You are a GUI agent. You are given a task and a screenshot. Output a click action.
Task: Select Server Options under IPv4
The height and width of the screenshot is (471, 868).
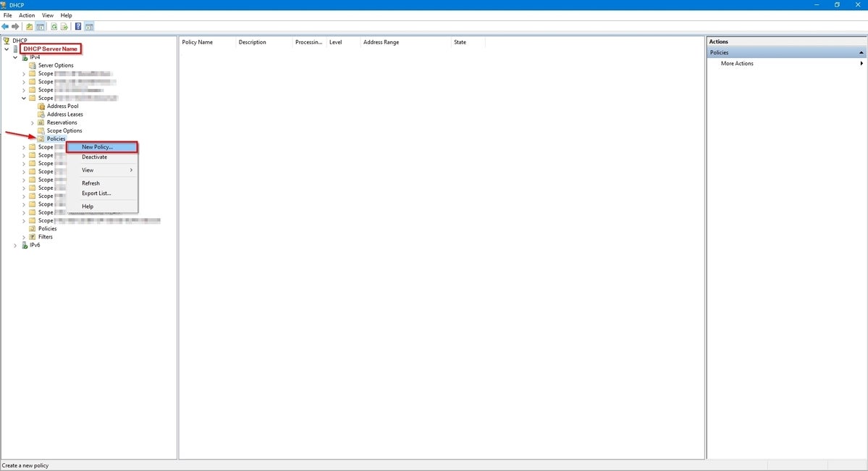coord(55,65)
